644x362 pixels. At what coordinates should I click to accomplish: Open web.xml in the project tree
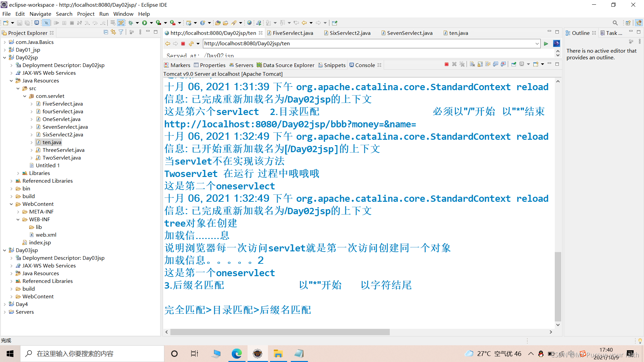pos(46,235)
